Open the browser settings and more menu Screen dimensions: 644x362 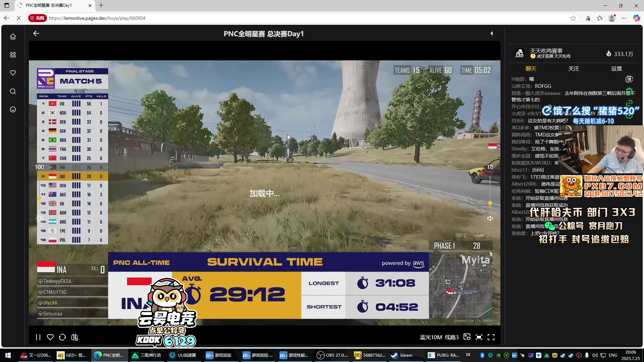pos(624,18)
